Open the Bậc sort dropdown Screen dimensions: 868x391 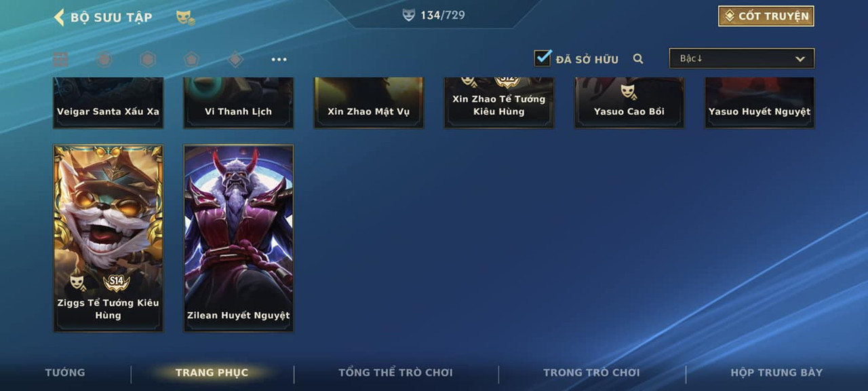click(x=742, y=58)
